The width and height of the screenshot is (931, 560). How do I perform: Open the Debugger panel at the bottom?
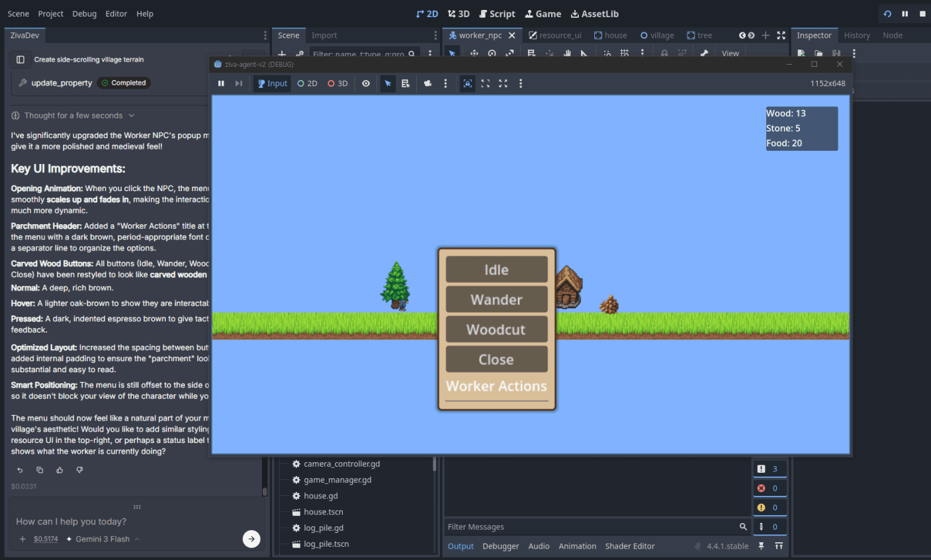coord(501,546)
